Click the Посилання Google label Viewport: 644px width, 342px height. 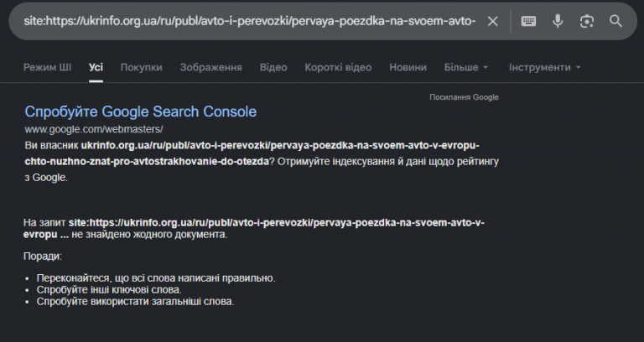[x=464, y=97]
